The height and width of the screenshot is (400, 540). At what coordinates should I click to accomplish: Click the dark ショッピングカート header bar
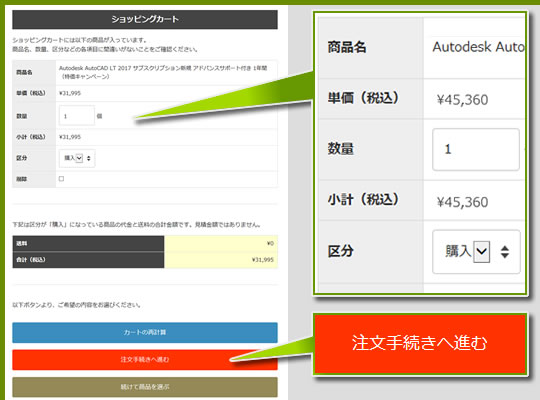pyautogui.click(x=145, y=19)
